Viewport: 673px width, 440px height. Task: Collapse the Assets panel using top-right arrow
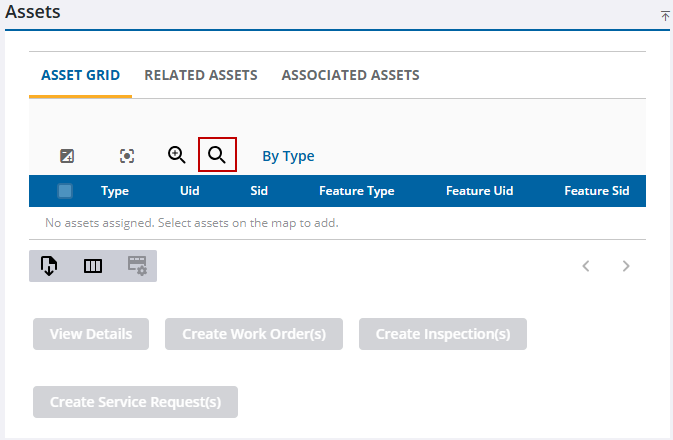coord(665,16)
